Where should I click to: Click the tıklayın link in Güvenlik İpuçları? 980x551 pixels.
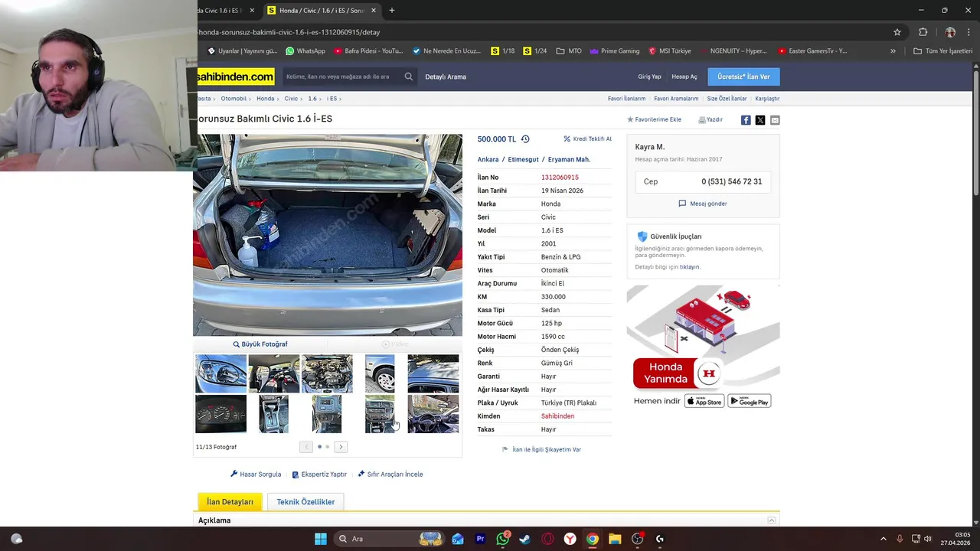tap(690, 267)
